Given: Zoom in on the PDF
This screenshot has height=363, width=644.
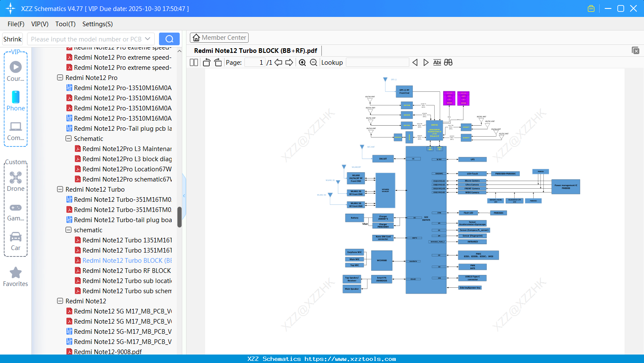Looking at the screenshot, I should point(302,63).
